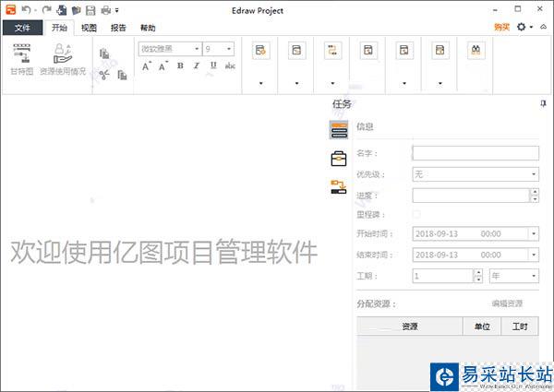This screenshot has height=392, width=554.
Task: Open the 优先级 dropdown showing 无
Action: pos(476,174)
